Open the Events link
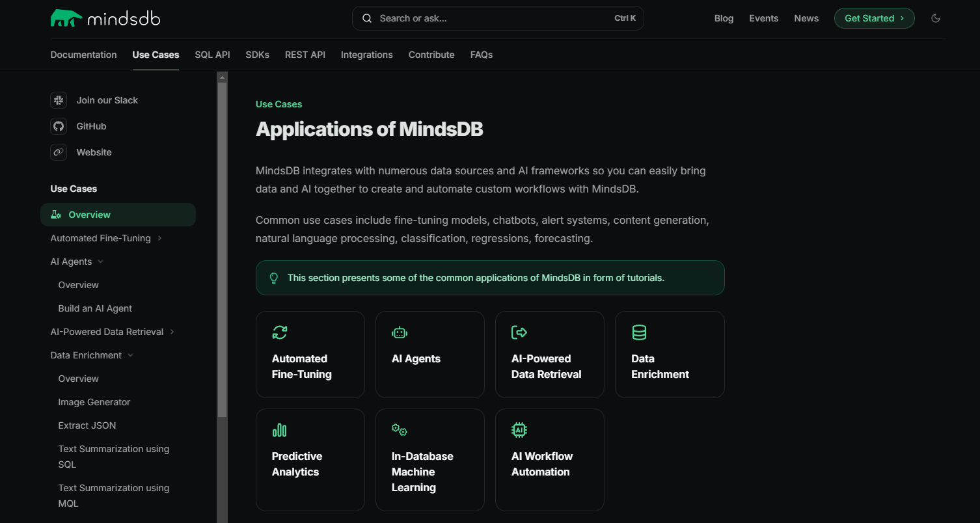This screenshot has width=980, height=523. [x=763, y=18]
